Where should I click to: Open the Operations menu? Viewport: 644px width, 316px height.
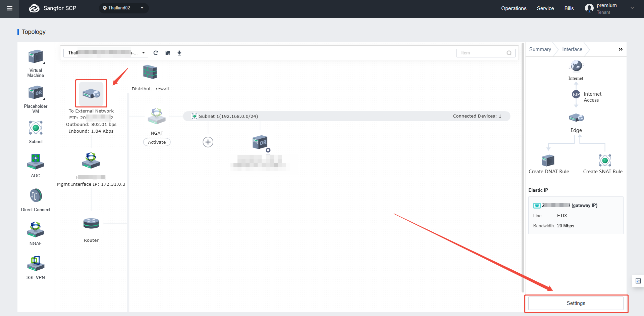(514, 8)
